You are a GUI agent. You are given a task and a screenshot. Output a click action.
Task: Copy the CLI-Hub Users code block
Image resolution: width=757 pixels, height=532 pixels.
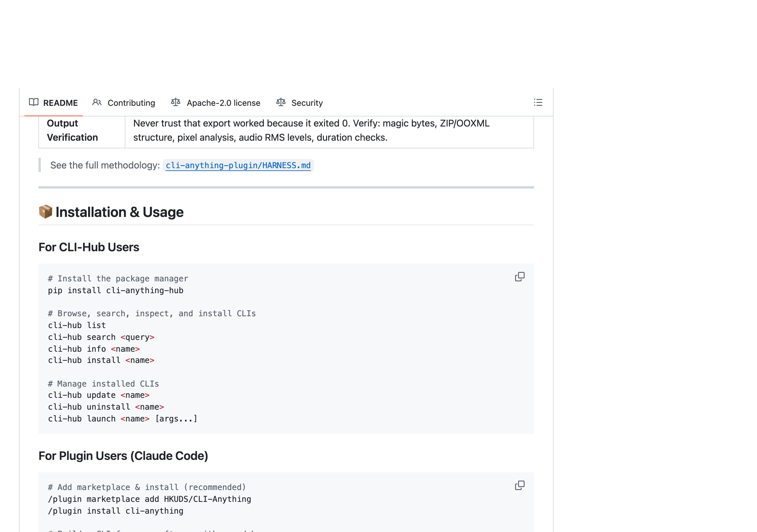[x=520, y=277]
